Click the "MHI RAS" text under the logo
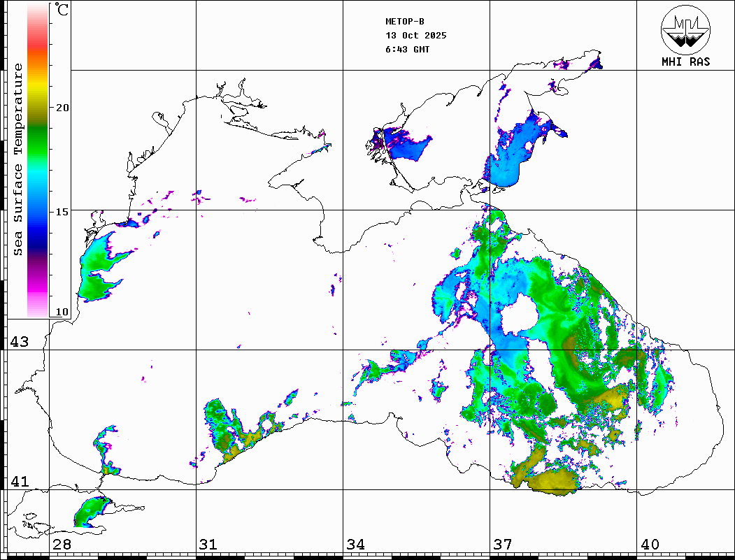 point(685,62)
